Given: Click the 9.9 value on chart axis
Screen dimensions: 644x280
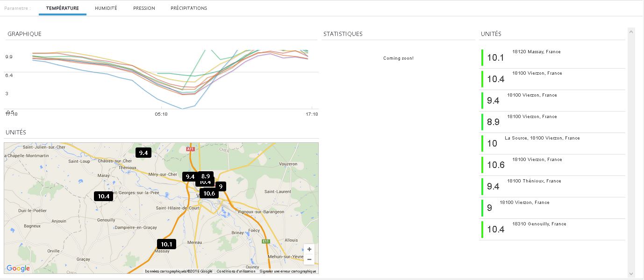Looking at the screenshot, I should point(9,57).
